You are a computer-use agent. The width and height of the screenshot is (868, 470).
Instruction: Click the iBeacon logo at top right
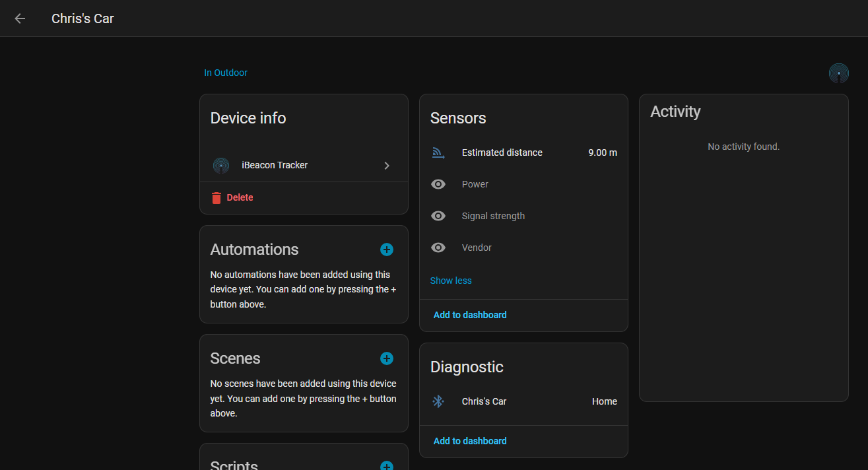click(x=838, y=73)
